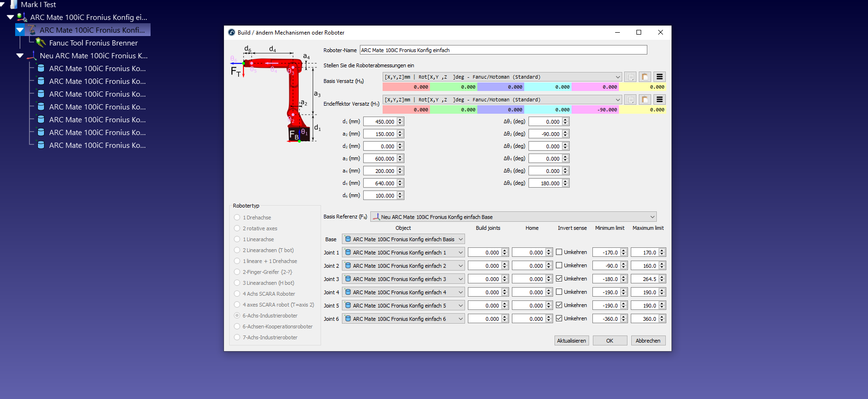The width and height of the screenshot is (868, 399).
Task: Uncheck Umkehren for Joint 3
Action: [x=559, y=279]
